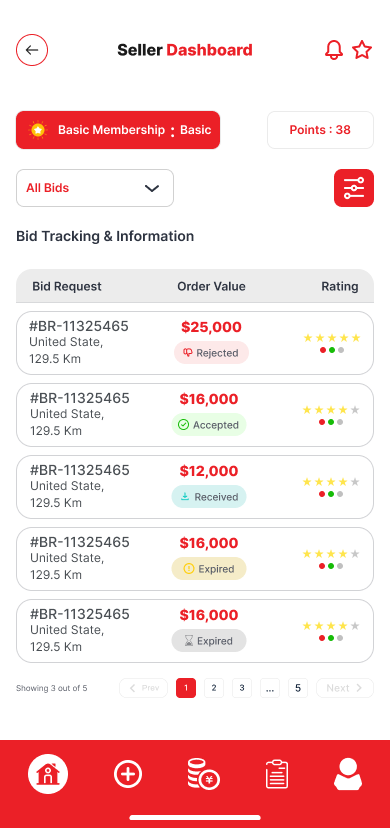Go to page 2 in pagination

click(214, 688)
